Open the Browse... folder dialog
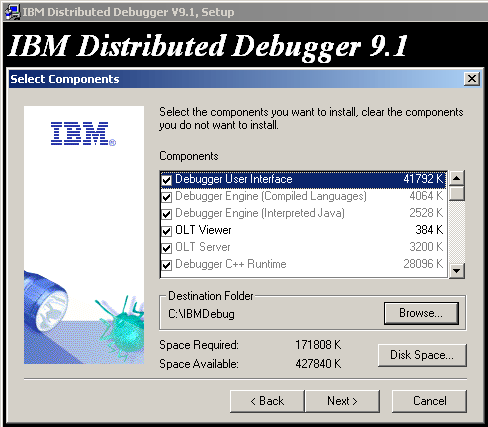Image resolution: width=488 pixels, height=427 pixels. pyautogui.click(x=421, y=313)
